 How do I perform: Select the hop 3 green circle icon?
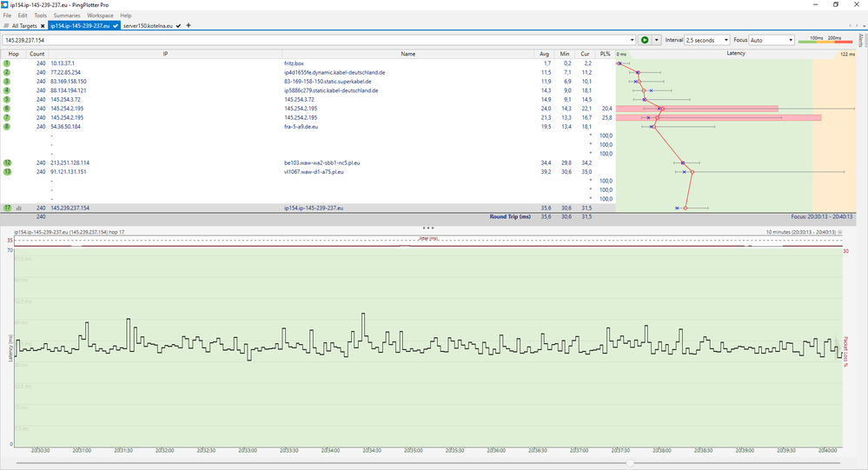coord(7,82)
